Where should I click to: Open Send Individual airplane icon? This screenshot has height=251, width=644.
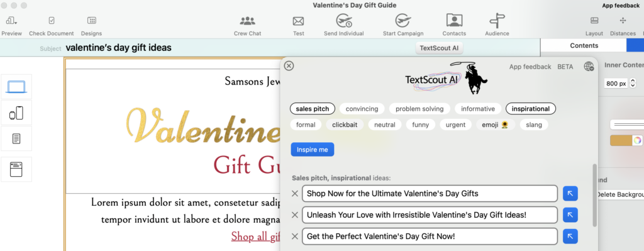coord(344,21)
